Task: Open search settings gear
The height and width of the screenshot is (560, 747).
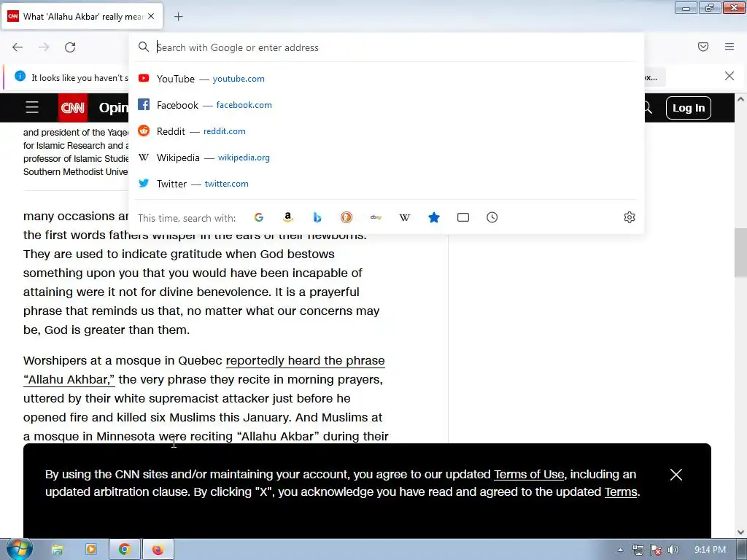Action: tap(630, 217)
